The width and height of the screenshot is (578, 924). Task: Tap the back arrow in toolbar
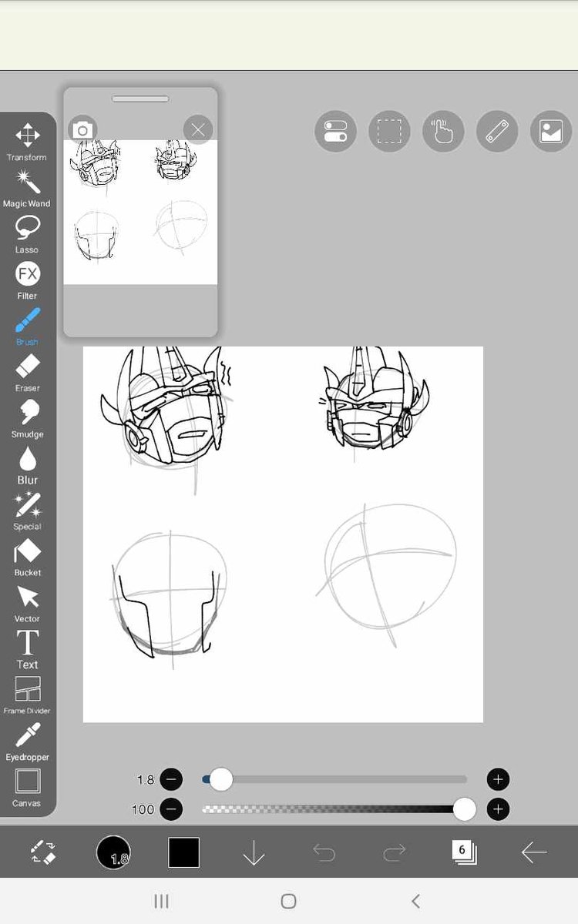(x=534, y=852)
